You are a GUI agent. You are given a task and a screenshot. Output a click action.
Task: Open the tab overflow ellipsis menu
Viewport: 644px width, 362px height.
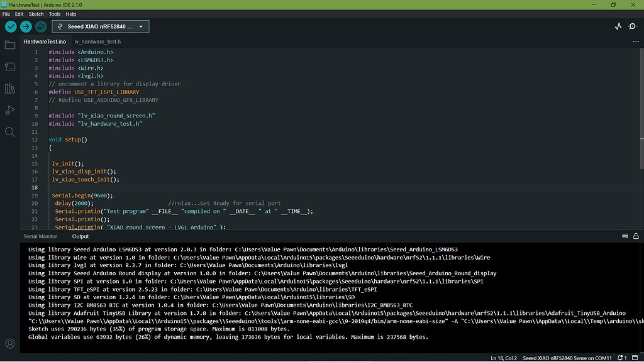tap(635, 41)
